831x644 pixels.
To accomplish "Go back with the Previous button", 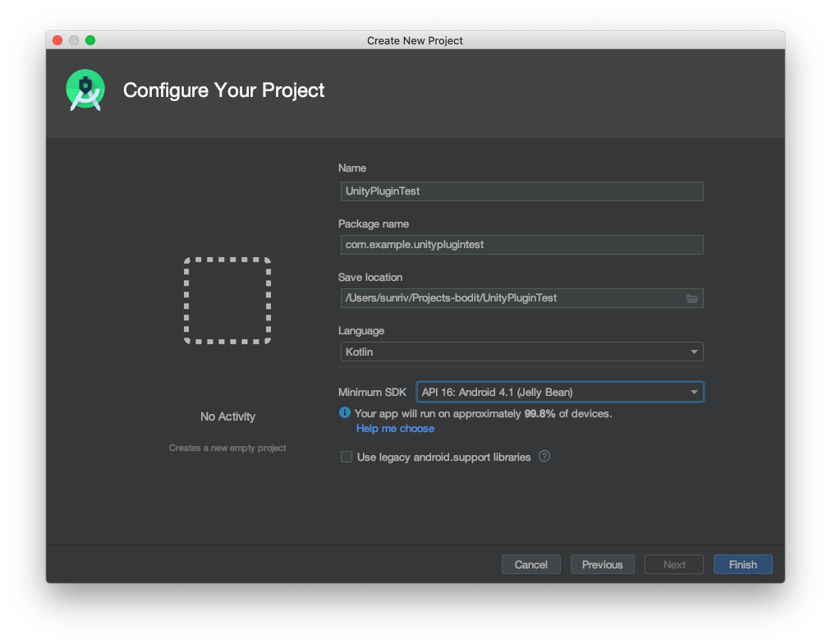I will tap(602, 564).
